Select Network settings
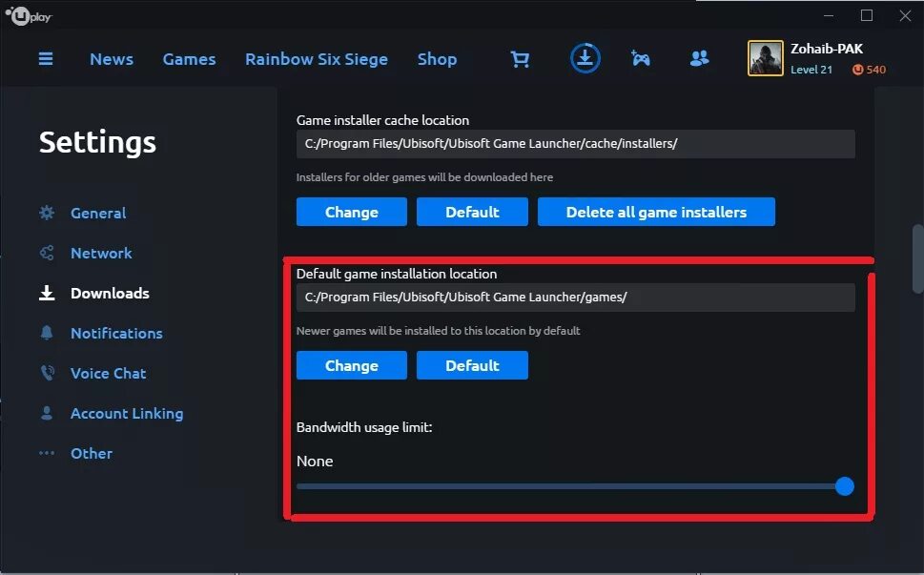The width and height of the screenshot is (924, 575). tap(101, 253)
